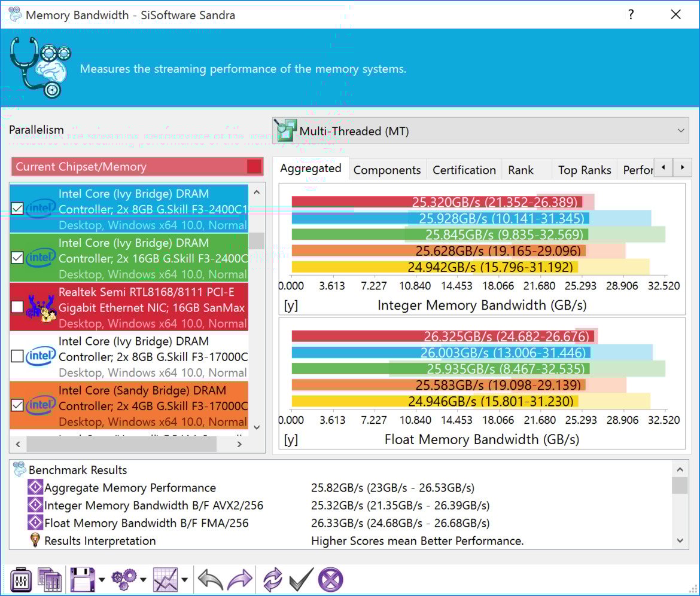This screenshot has width=700, height=596.
Task: Click the tab strip right scroll arrow
Action: [683, 168]
